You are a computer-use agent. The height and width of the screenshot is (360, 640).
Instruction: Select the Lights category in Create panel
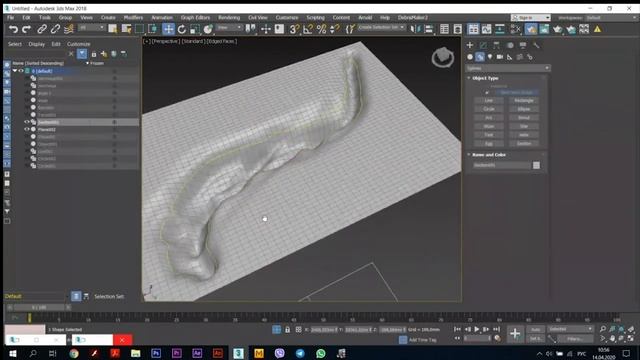coord(490,57)
